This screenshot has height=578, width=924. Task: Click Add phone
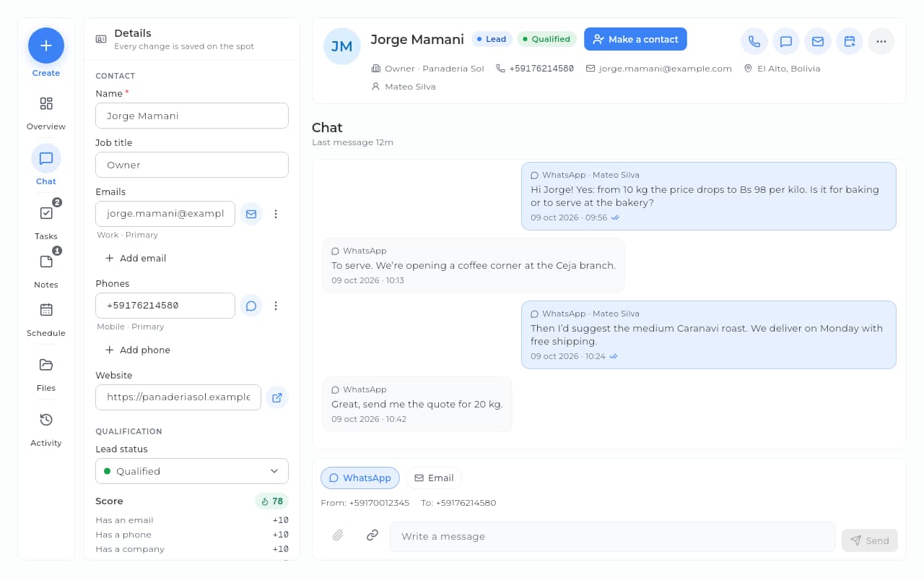pyautogui.click(x=138, y=350)
